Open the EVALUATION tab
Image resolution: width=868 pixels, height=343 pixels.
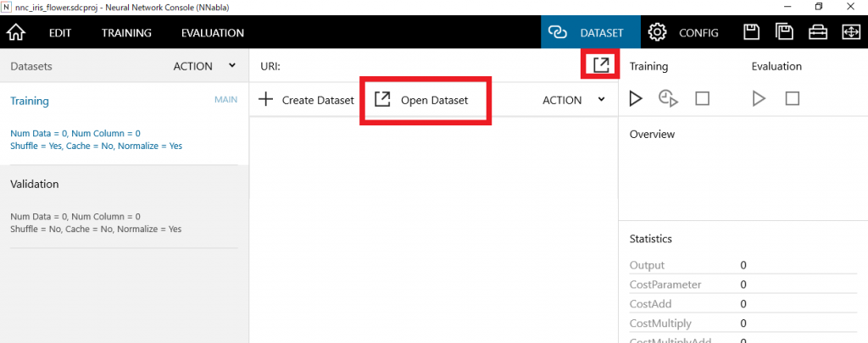click(x=212, y=33)
